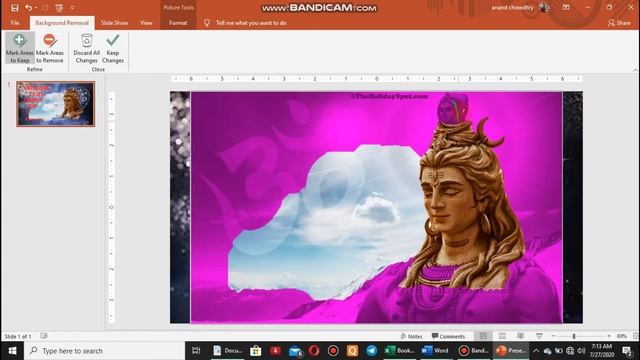Open the Slide Show tab
Screen dimensions: 640x360
tap(114, 23)
